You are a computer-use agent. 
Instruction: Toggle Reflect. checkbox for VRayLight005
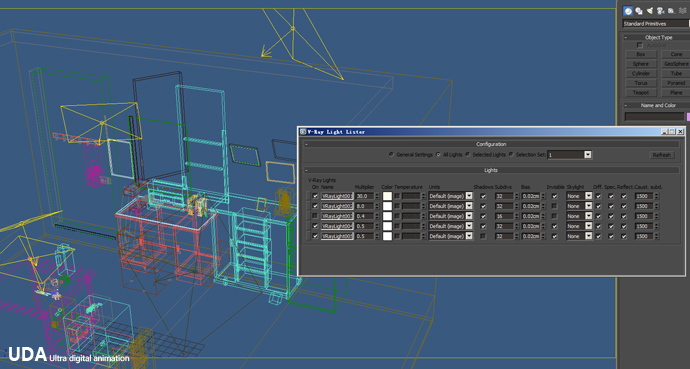[x=624, y=236]
